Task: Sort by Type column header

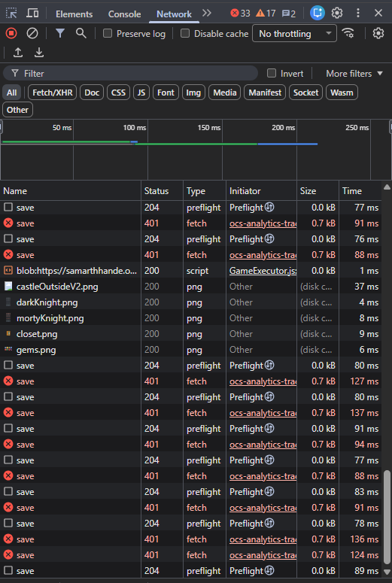Action: (x=205, y=191)
